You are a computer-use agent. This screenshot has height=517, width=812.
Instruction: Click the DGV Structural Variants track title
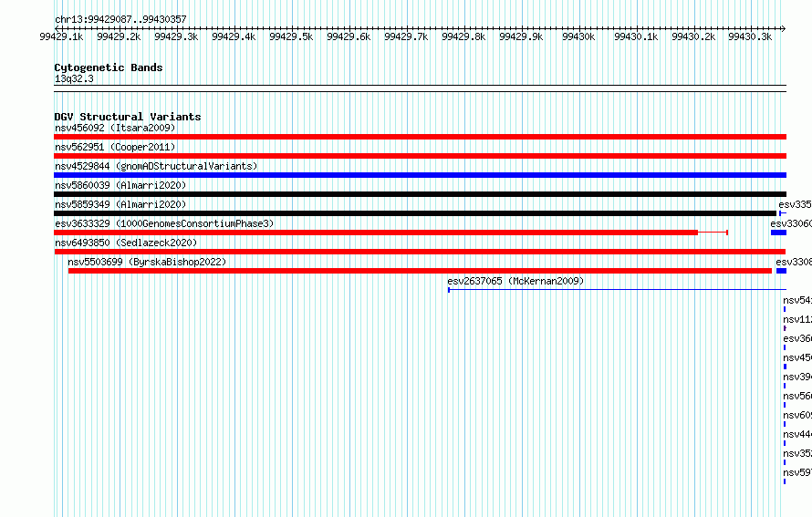[x=128, y=117]
